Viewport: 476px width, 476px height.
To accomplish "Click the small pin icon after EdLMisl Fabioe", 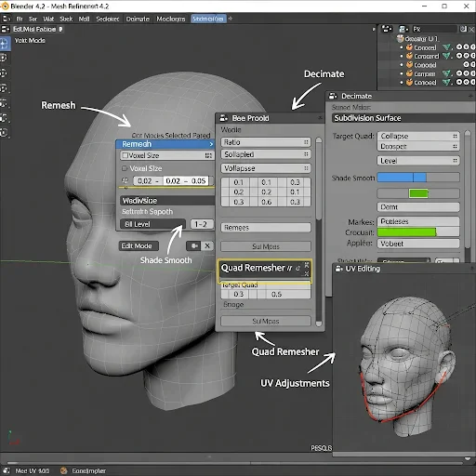I will 60,29.
